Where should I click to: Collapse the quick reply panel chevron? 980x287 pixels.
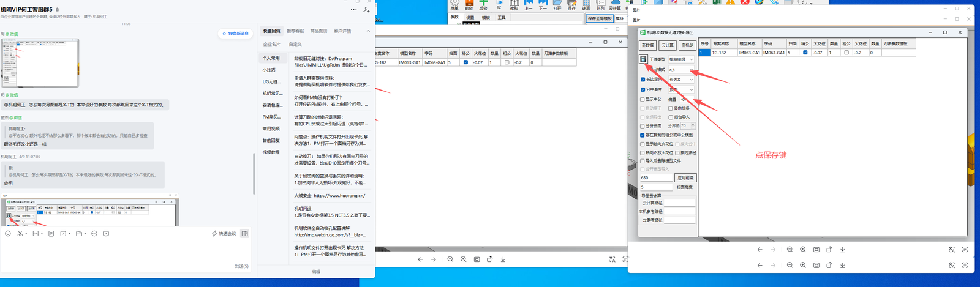368,31
